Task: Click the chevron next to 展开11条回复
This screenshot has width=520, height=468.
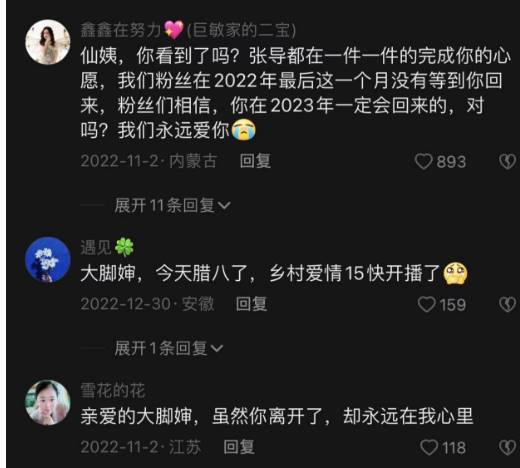Action: pos(224,206)
